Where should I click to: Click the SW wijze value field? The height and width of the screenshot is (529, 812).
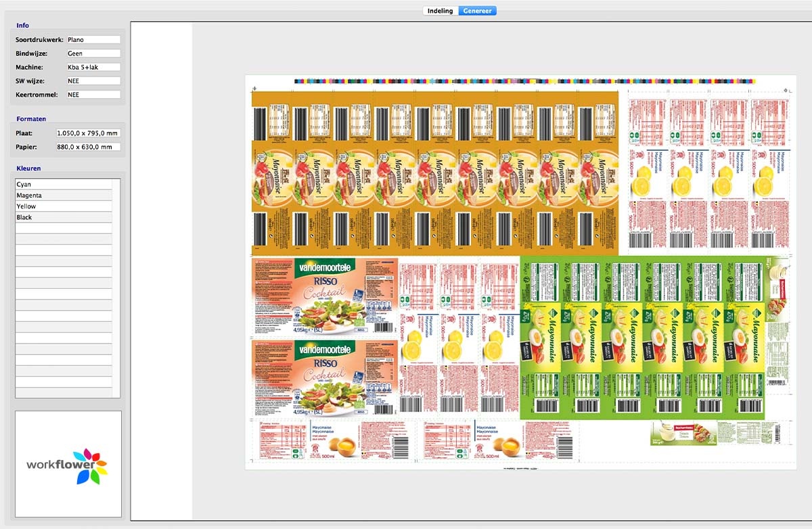click(x=93, y=81)
